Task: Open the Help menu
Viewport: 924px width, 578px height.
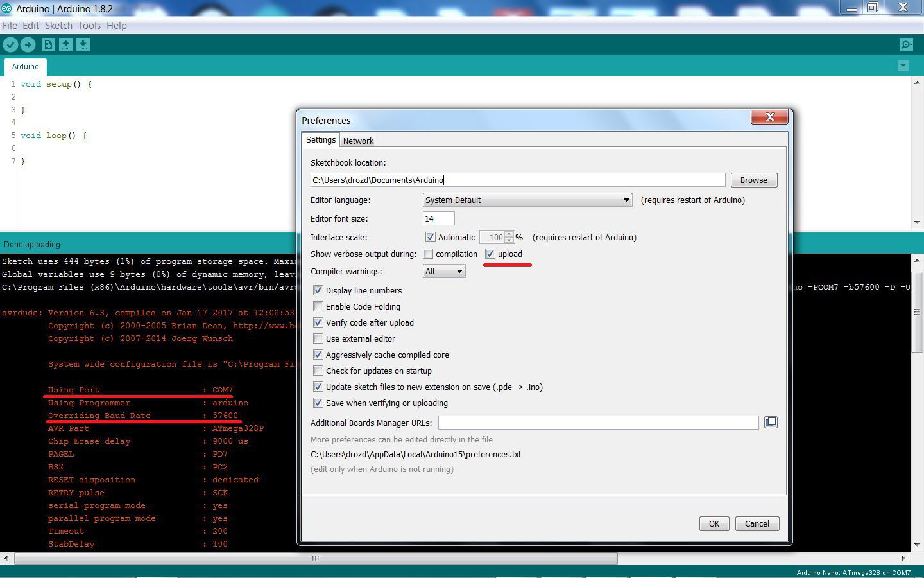Action: [x=117, y=25]
